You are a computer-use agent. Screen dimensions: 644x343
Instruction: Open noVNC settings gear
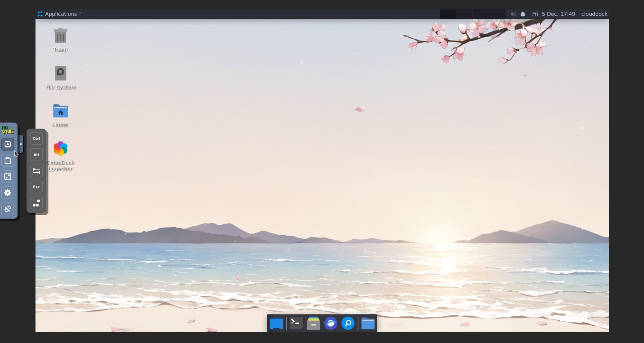point(8,193)
